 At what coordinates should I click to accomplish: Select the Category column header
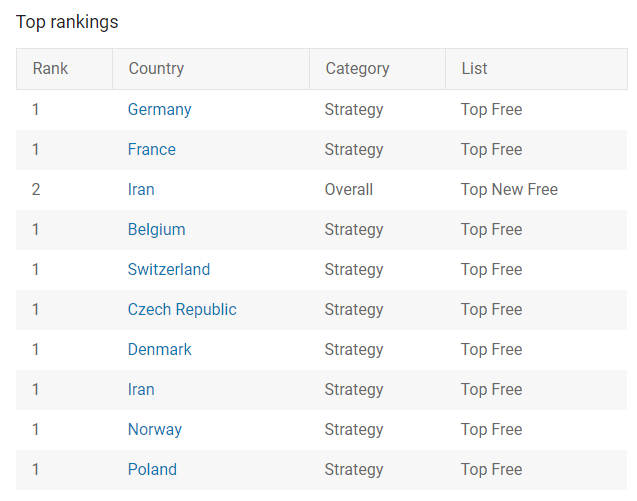click(357, 69)
